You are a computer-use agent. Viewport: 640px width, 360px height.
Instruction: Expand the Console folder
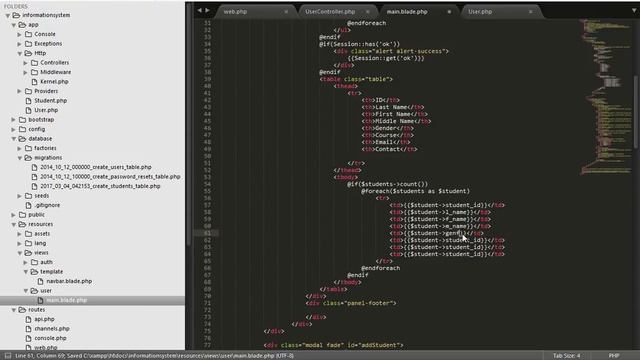click(20, 34)
